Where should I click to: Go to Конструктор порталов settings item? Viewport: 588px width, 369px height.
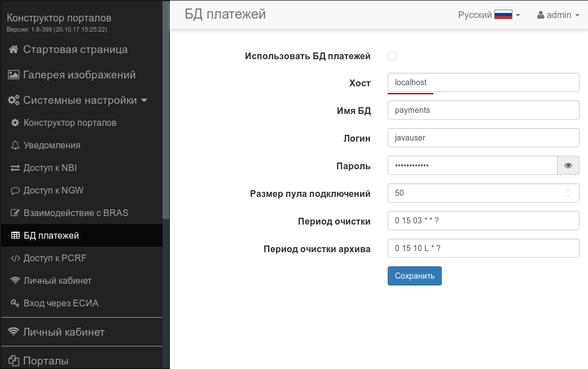[x=69, y=123]
